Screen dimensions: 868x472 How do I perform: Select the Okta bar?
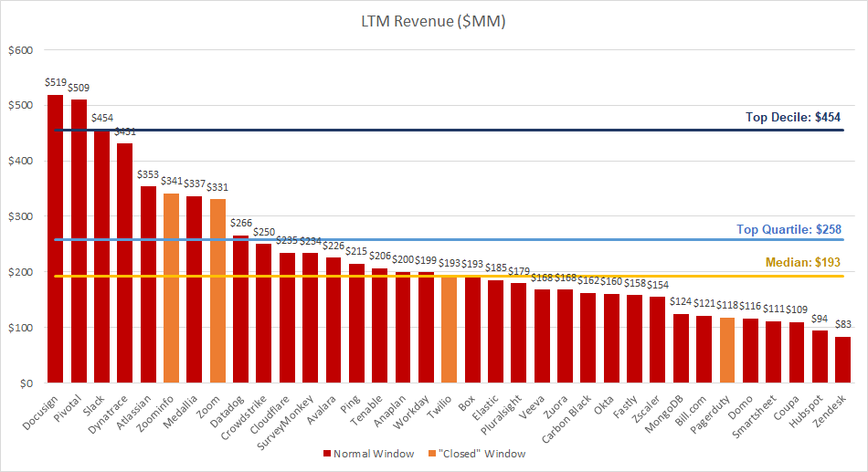[x=611, y=338]
